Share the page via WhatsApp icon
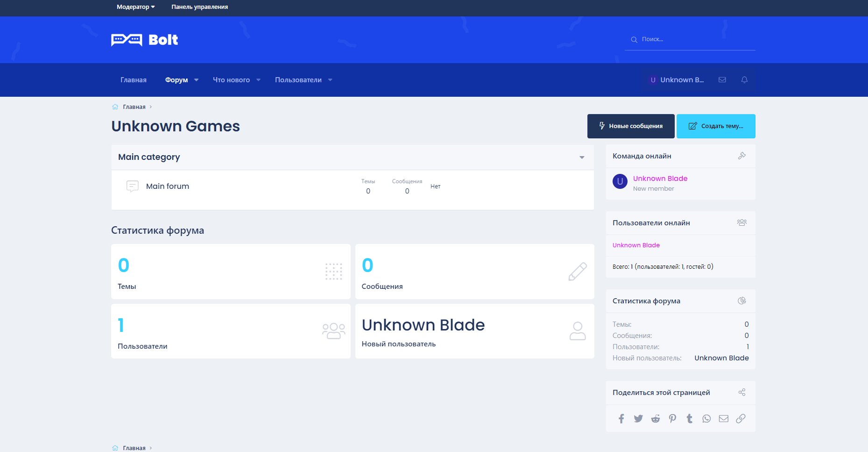 click(706, 419)
